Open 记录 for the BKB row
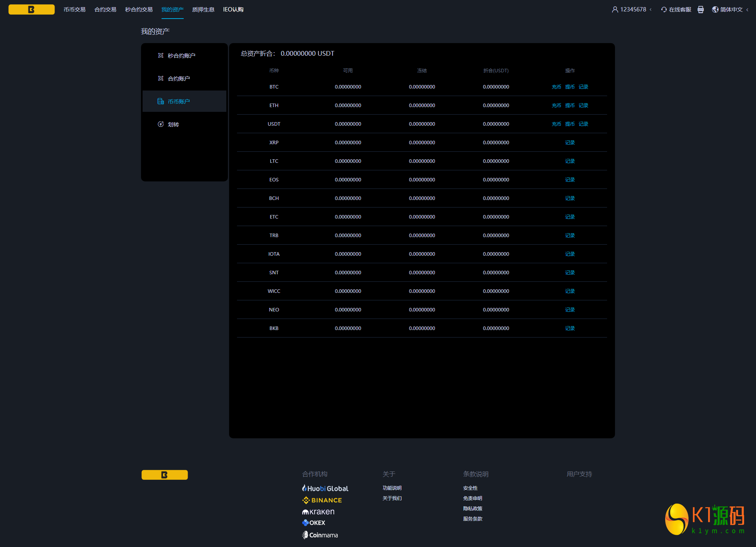Screen dimensions: 756x547 (x=570, y=328)
